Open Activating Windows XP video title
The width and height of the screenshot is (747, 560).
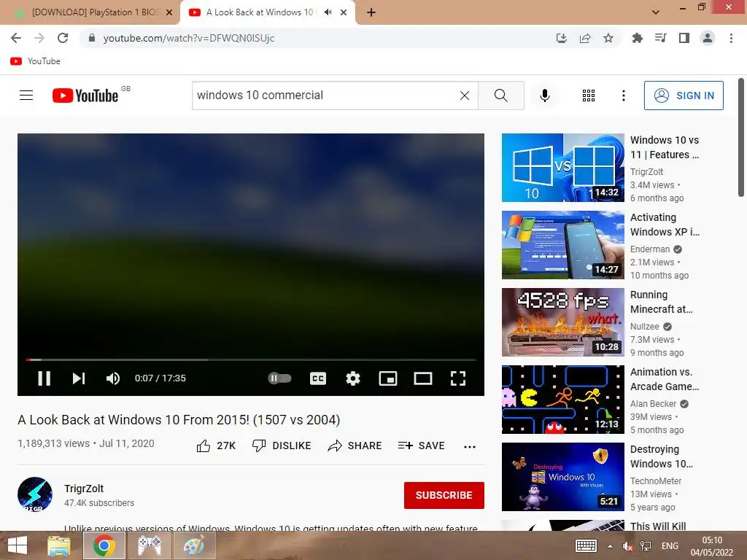click(x=665, y=225)
